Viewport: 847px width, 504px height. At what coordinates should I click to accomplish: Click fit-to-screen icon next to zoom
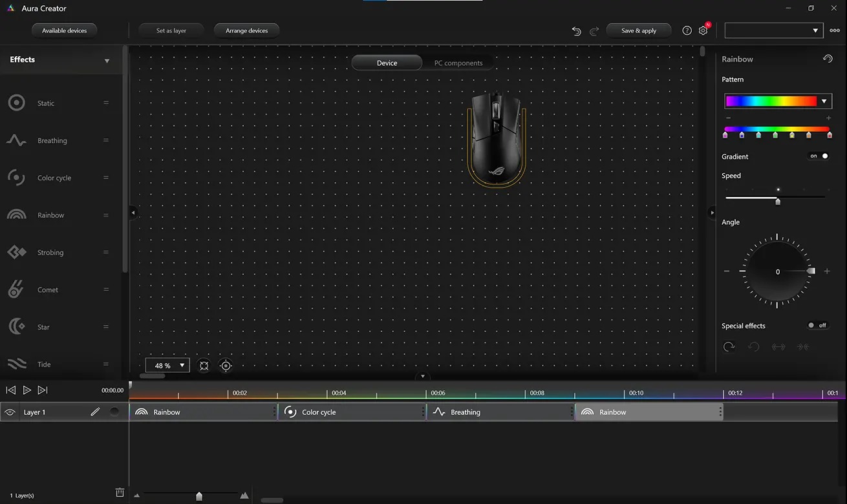click(204, 366)
